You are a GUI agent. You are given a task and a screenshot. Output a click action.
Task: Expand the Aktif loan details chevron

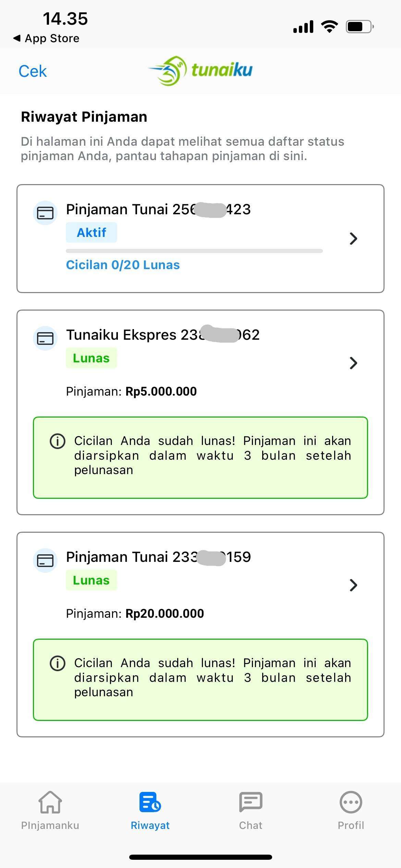(x=353, y=239)
